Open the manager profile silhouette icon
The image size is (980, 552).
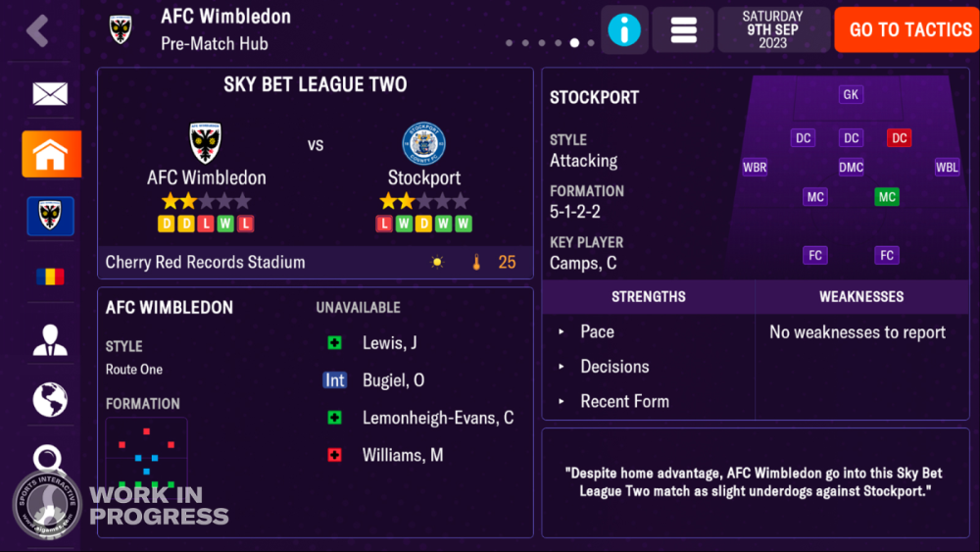[x=50, y=340]
